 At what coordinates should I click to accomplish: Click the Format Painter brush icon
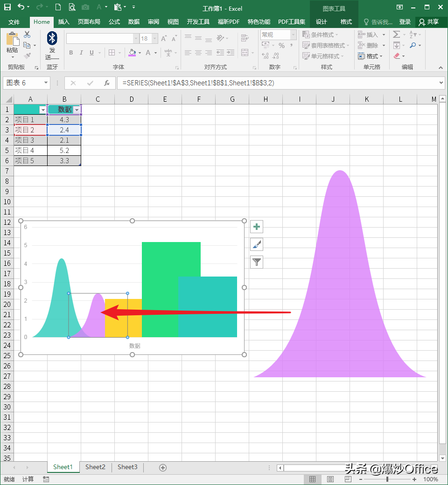[27, 55]
